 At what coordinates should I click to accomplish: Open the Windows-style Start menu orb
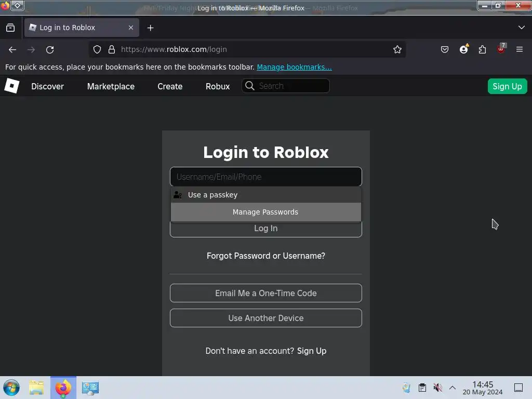(x=11, y=388)
